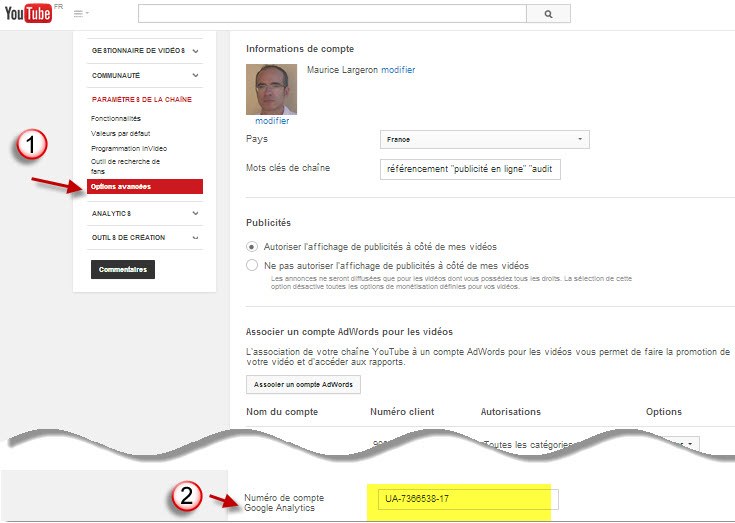Open Programmation InVideo page

[129, 149]
